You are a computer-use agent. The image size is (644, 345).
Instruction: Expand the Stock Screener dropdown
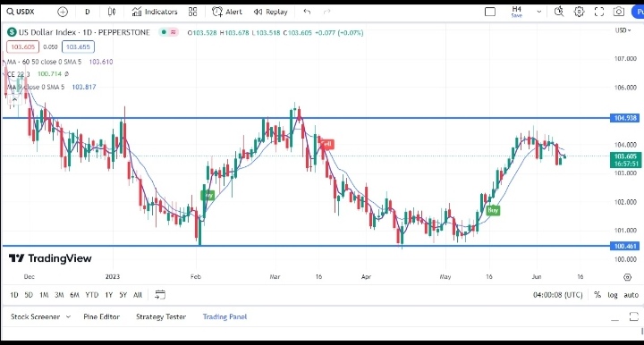tap(68, 316)
